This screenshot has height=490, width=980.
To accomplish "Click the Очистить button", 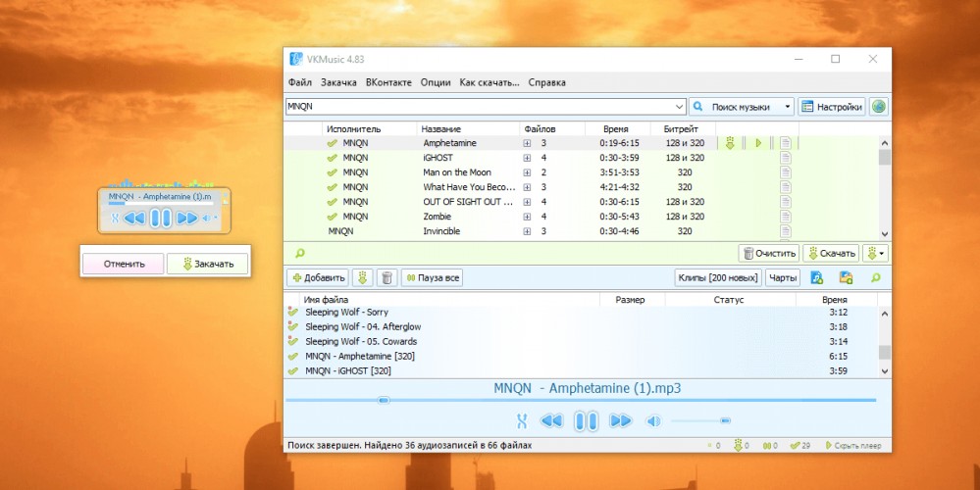I will [x=769, y=254].
